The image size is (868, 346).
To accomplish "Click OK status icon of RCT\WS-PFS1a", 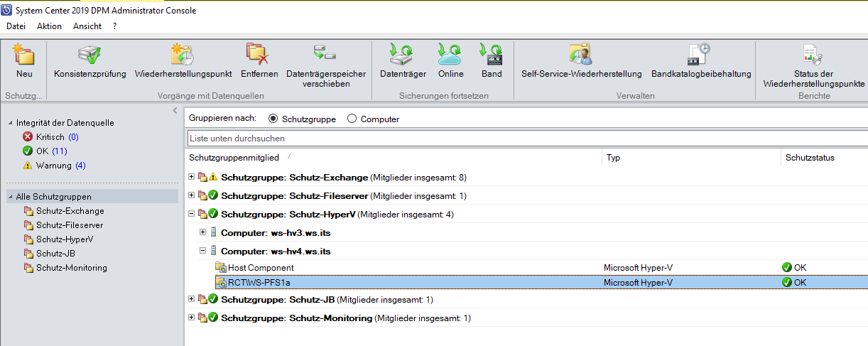I will 786,282.
